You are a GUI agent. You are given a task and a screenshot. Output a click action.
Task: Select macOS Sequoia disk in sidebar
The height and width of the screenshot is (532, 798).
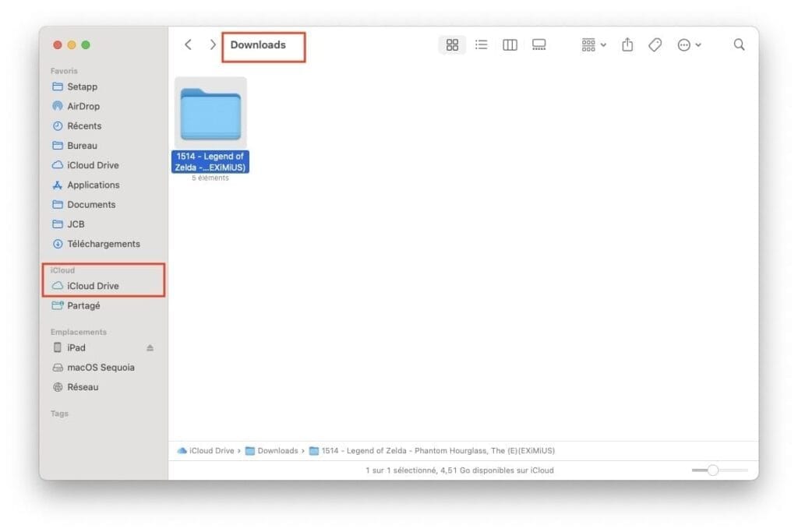pos(101,368)
